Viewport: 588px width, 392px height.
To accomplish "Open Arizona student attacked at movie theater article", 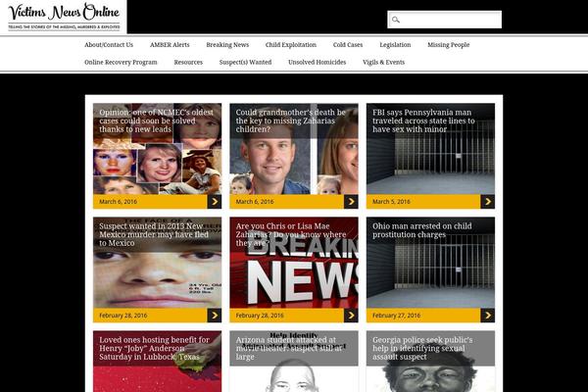I will pos(289,348).
